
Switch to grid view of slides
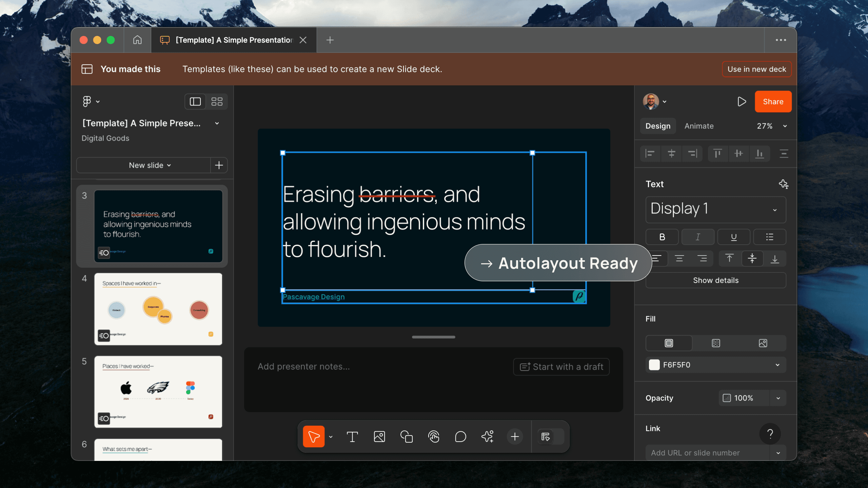pos(217,101)
